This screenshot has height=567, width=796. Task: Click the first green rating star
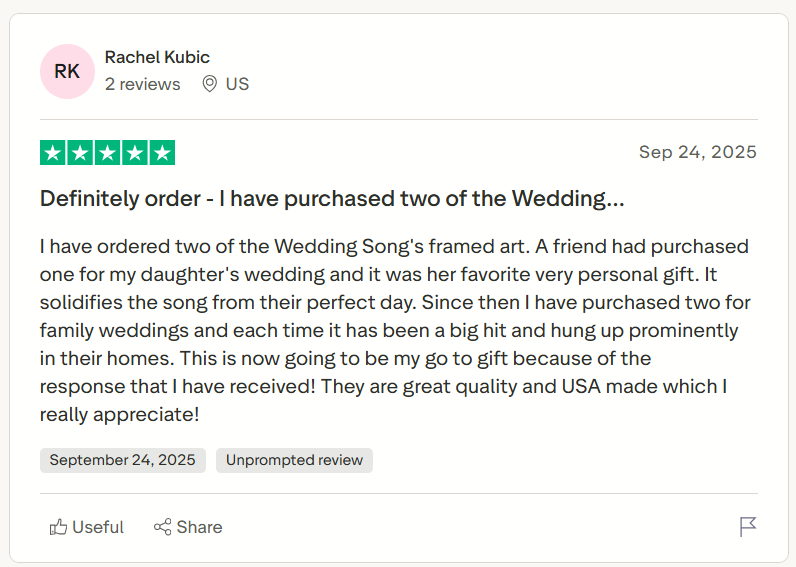[53, 153]
